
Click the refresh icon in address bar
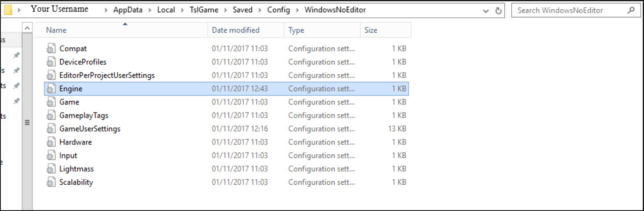pos(499,11)
